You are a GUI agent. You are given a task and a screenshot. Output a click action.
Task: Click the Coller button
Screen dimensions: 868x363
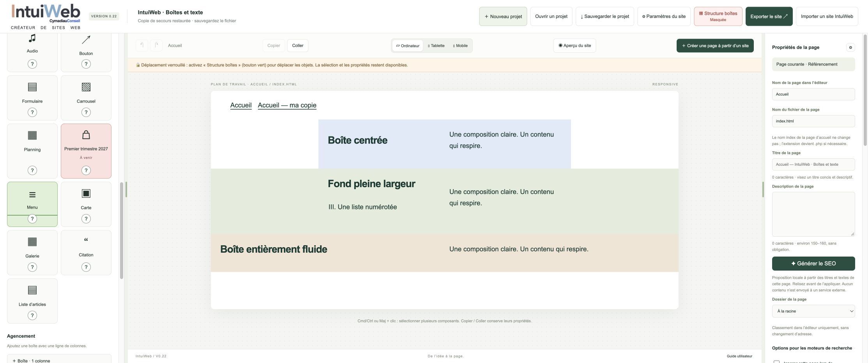(x=298, y=46)
